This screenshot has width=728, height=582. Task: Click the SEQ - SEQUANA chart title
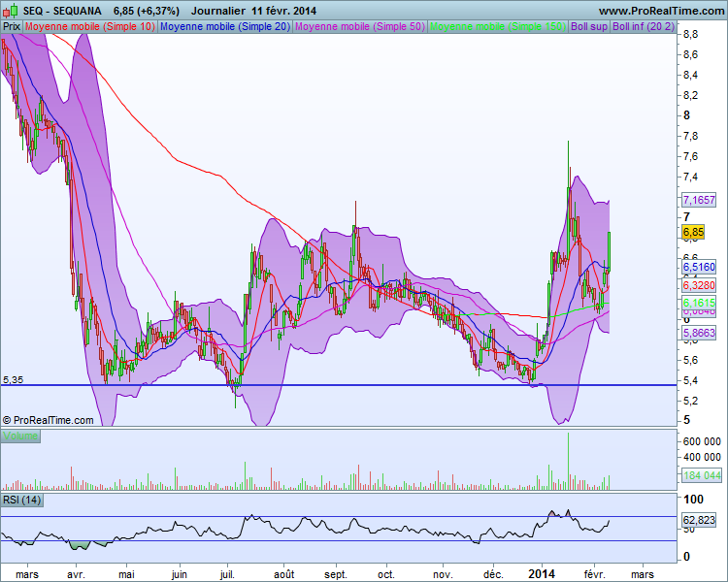click(62, 11)
